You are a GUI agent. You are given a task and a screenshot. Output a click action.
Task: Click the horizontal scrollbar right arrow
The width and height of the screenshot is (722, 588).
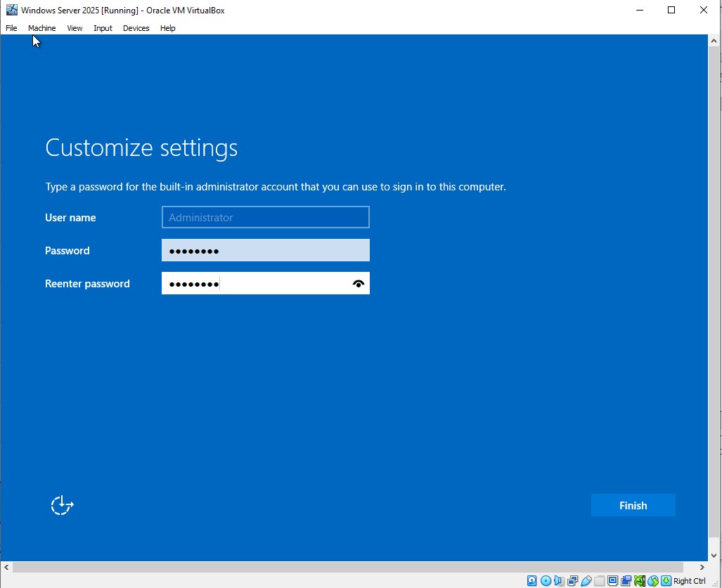pos(702,567)
